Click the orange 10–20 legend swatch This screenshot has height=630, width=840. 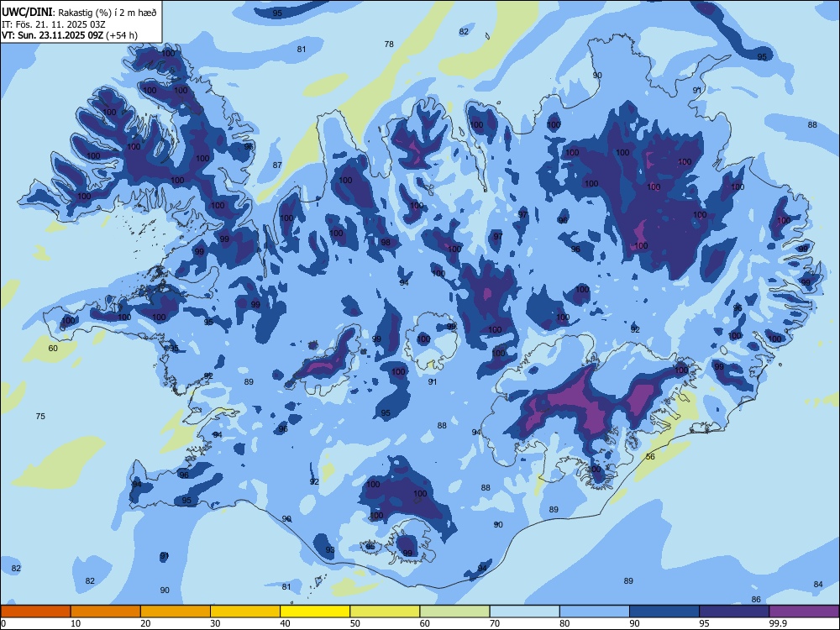(x=106, y=612)
